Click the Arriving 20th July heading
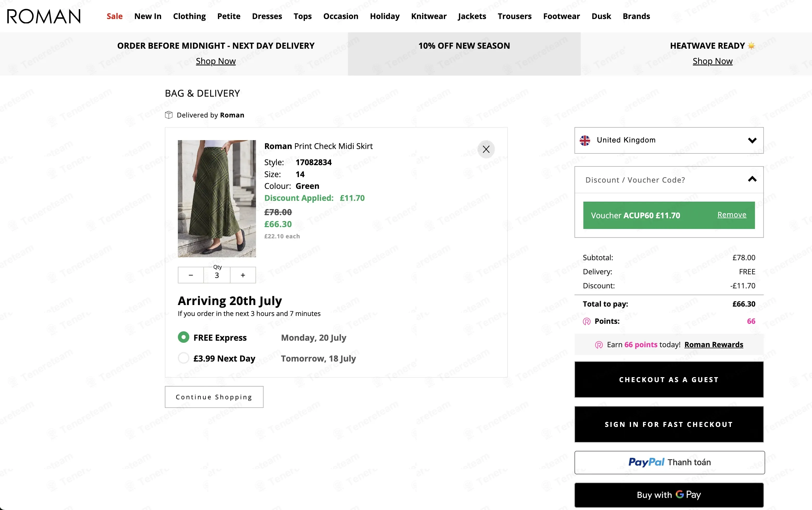 [x=230, y=301]
